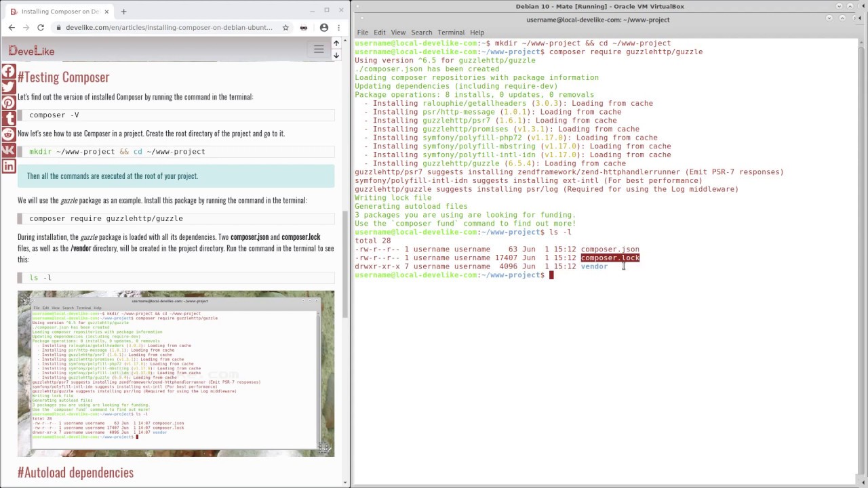Screen dimensions: 868x488
Task: View site info via padlock icon
Action: (x=59, y=28)
